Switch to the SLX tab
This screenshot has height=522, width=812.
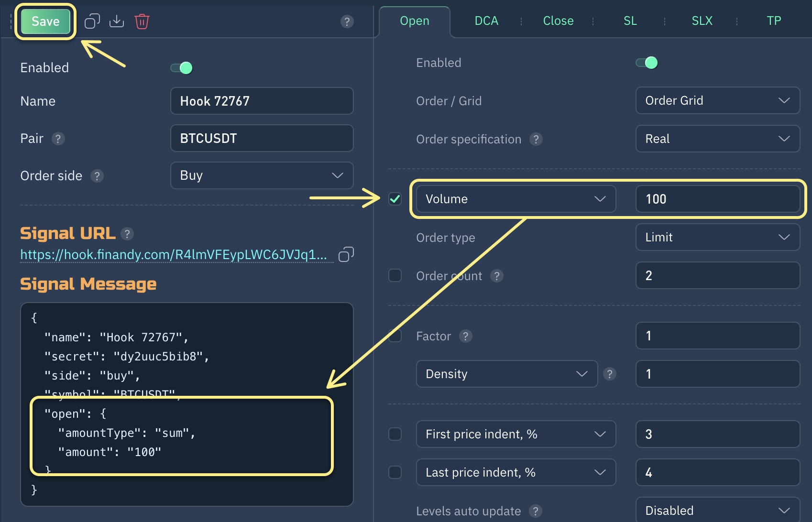702,21
